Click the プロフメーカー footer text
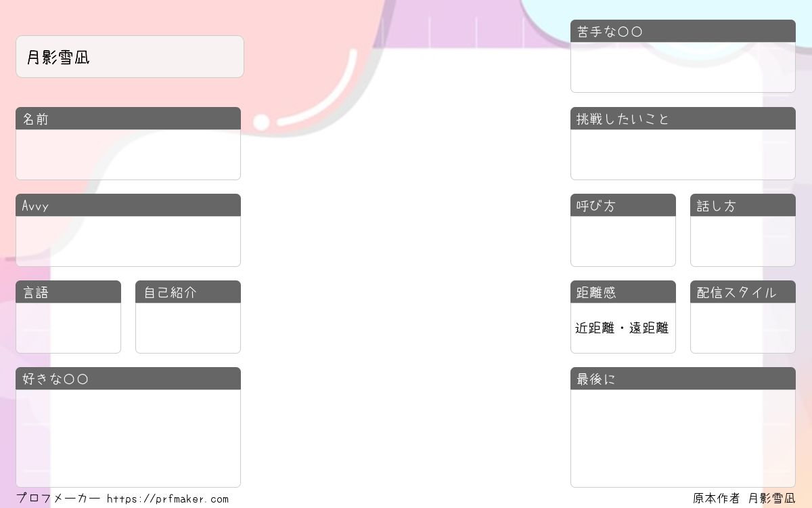Viewport: 812px width, 508px height. coord(58,499)
